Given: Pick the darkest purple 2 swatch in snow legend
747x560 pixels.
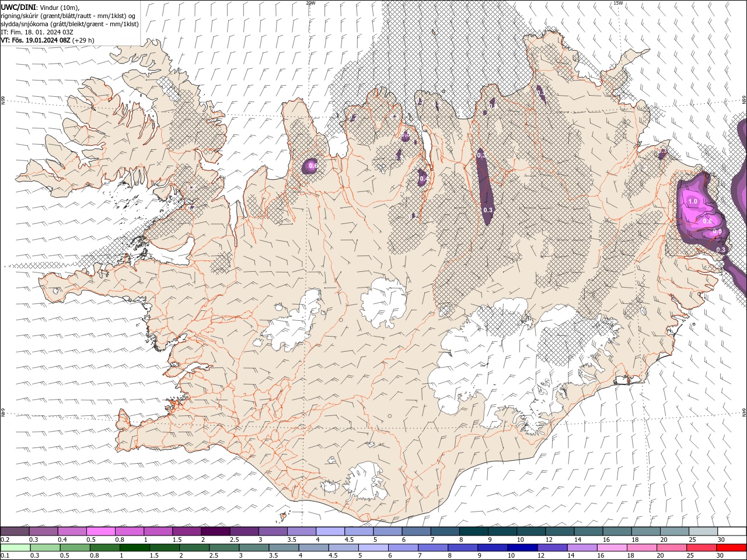Looking at the screenshot, I should 215,531.
